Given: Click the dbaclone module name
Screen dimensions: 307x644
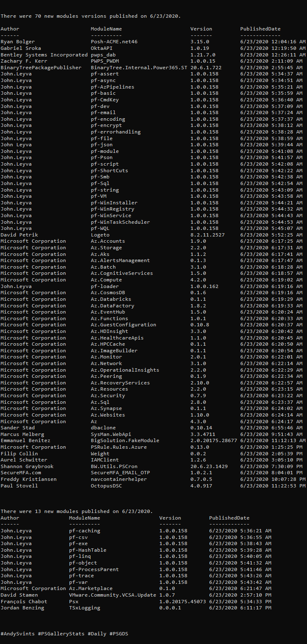Looking at the screenshot, I should pos(103,428).
